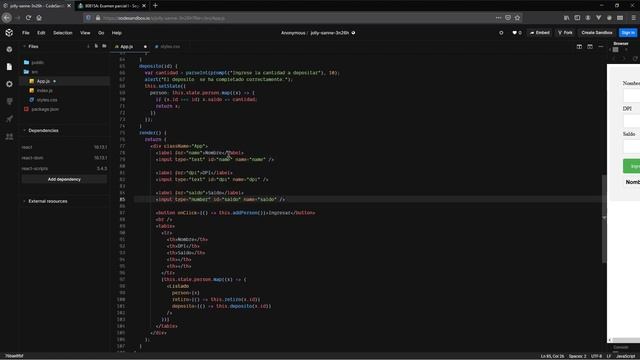Open the GitHub sidebar panel icon
This screenshot has height=360, width=640.
9,101
